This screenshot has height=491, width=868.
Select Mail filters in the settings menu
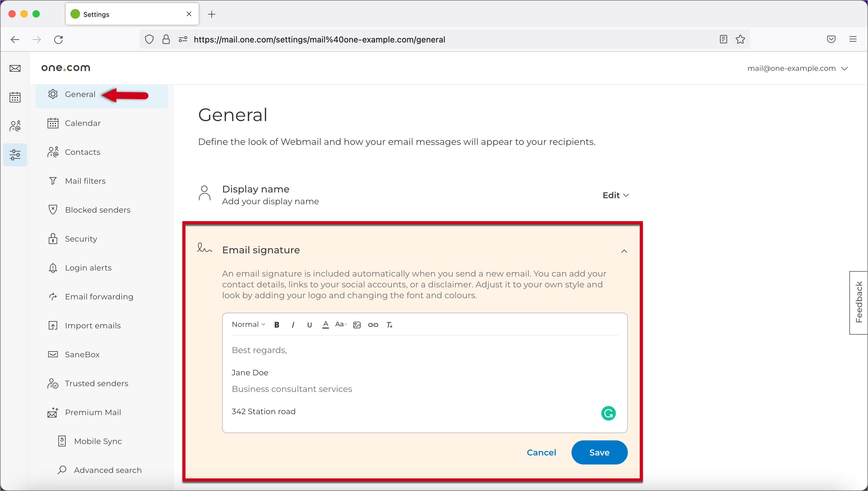(85, 181)
